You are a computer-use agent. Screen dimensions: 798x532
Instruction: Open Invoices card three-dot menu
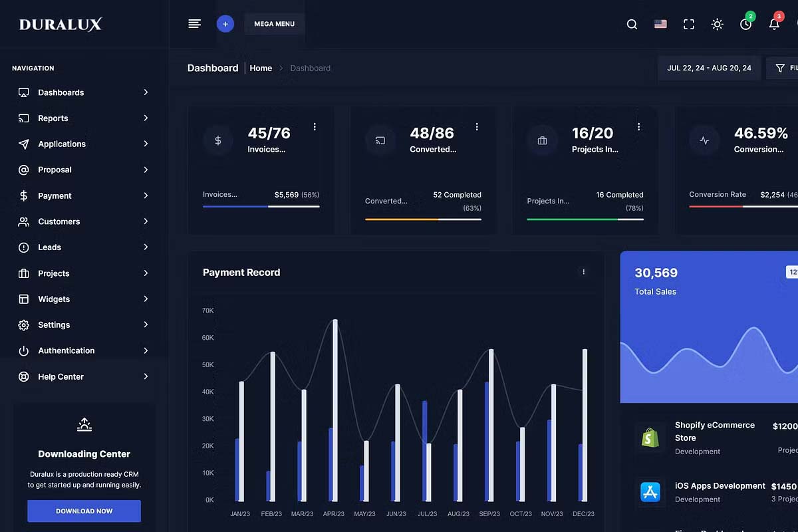[315, 126]
